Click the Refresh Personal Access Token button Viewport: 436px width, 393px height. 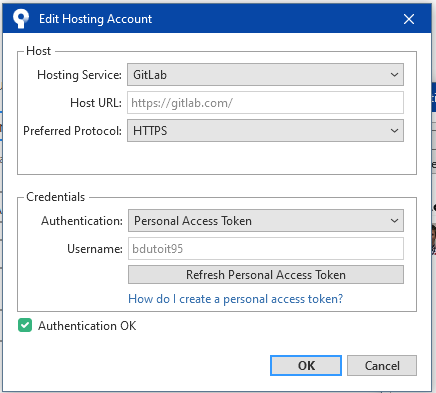(266, 275)
